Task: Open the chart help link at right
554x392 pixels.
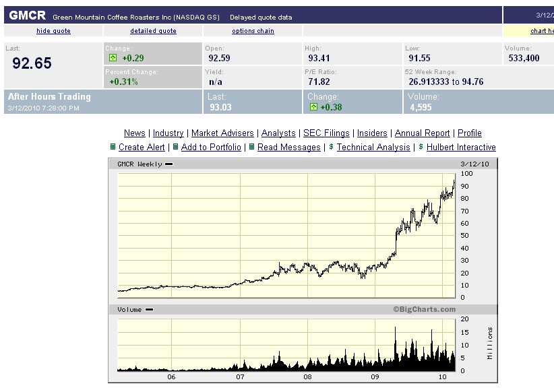Action: tap(542, 31)
